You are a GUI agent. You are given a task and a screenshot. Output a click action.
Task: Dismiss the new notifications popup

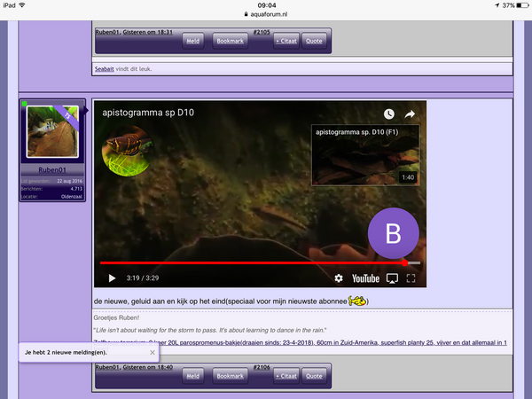(x=152, y=352)
